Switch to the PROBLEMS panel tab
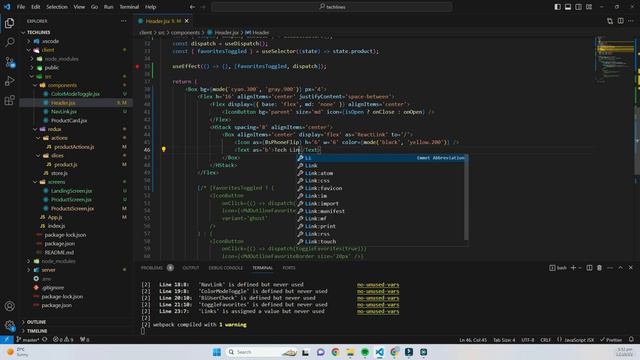 click(152, 268)
